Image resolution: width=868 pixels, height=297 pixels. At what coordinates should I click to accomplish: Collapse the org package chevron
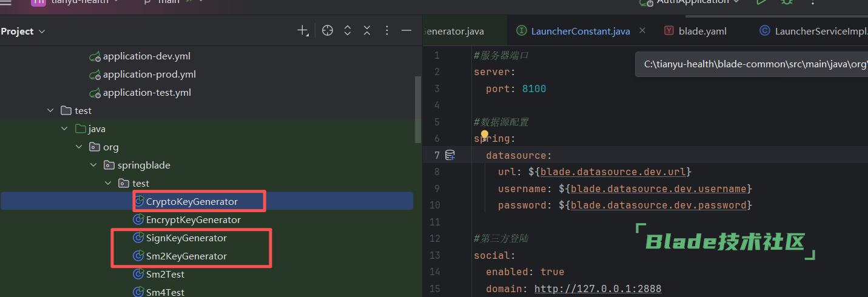tap(79, 147)
